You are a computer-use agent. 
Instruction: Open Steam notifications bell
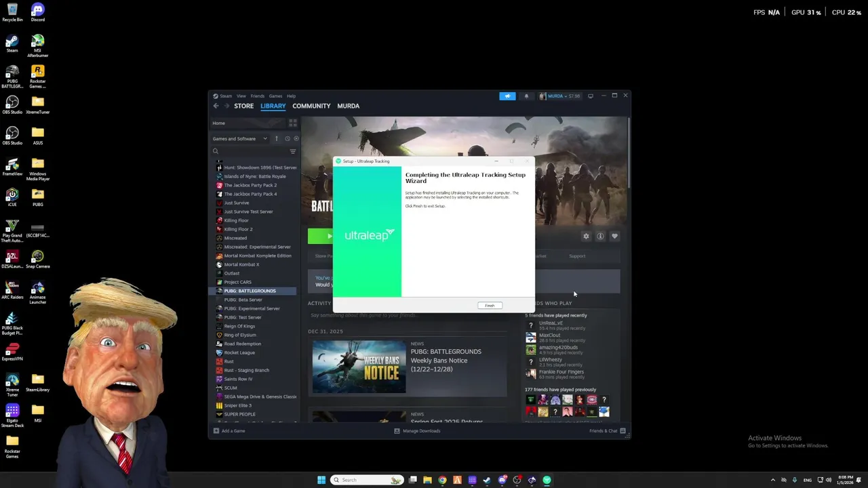526,96
